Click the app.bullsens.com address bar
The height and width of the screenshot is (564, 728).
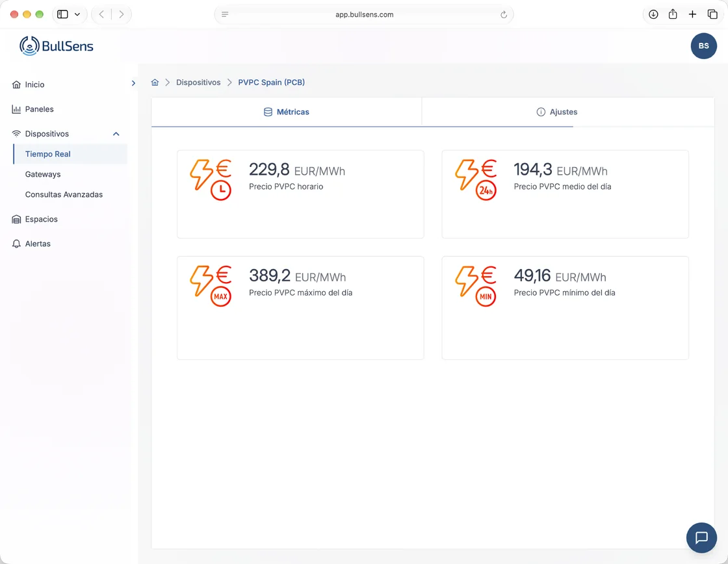[x=364, y=14]
